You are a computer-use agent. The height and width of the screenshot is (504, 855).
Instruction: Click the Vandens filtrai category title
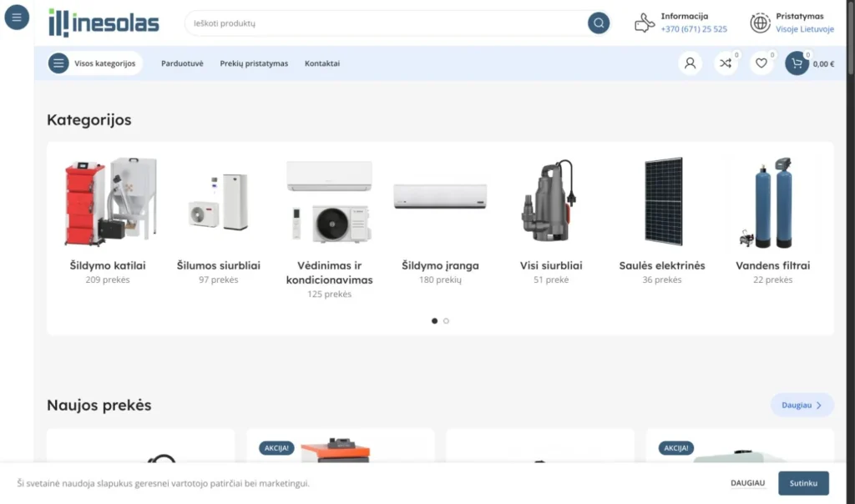pyautogui.click(x=772, y=265)
